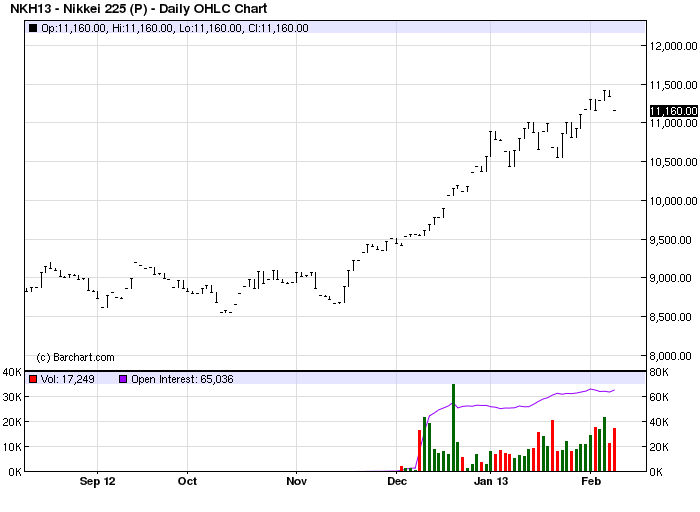This screenshot has height=512, width=700.
Task: Click the 30K left volume axis label
Action: point(12,397)
